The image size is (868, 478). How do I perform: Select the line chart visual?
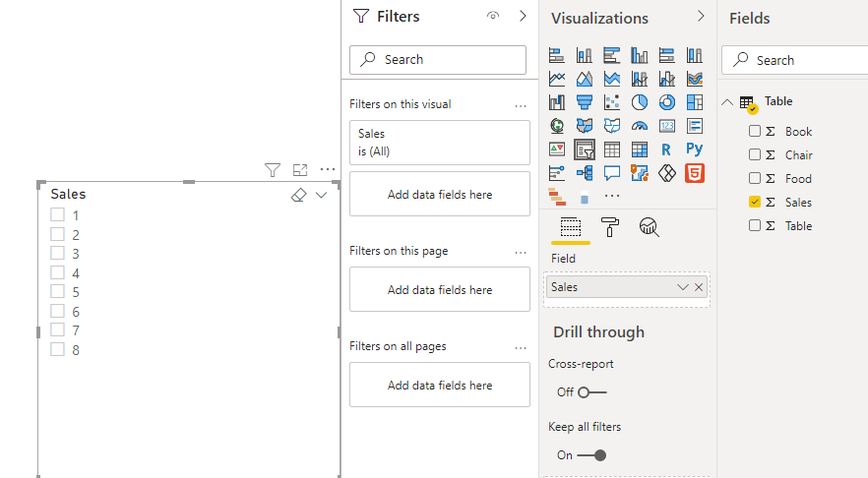point(556,79)
